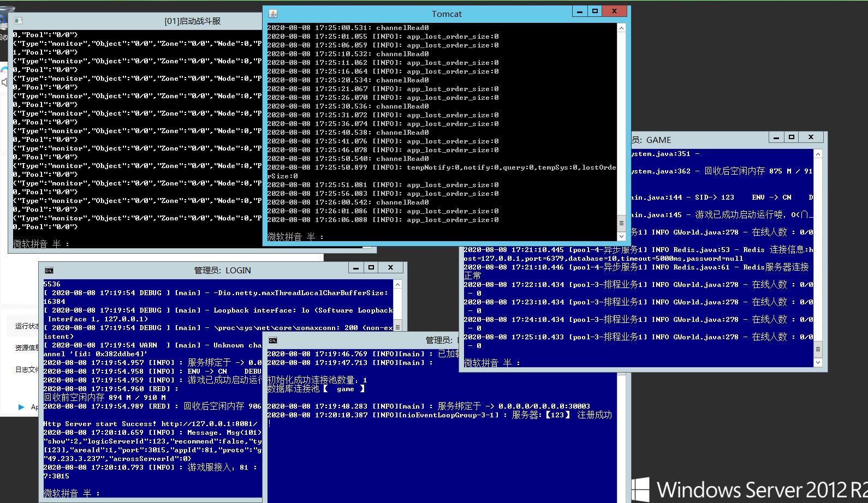Maximize the Tomcat console window
Viewport: 868px width, 503px height.
tap(595, 11)
